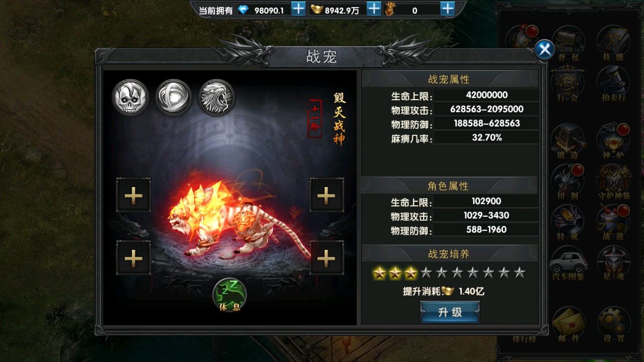Close the 战宠 pet panel
The width and height of the screenshot is (644, 362).
tap(544, 49)
